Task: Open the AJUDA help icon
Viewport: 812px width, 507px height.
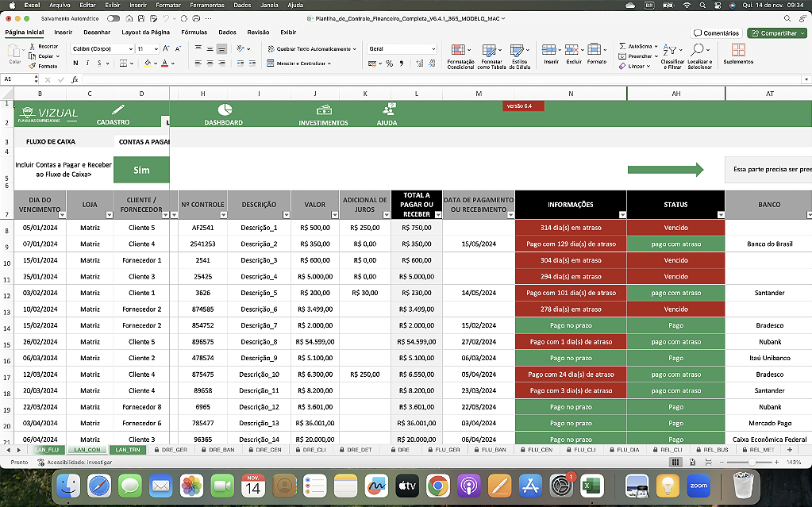Action: click(388, 109)
